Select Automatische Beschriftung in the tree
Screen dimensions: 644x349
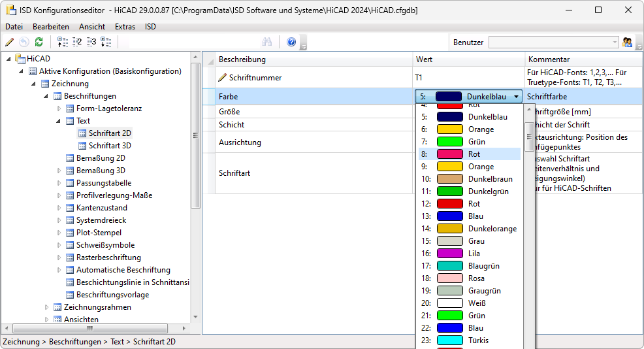[x=123, y=270]
